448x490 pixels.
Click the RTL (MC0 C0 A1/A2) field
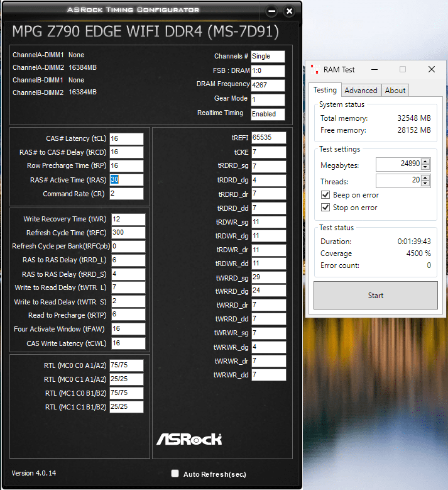tap(126, 365)
